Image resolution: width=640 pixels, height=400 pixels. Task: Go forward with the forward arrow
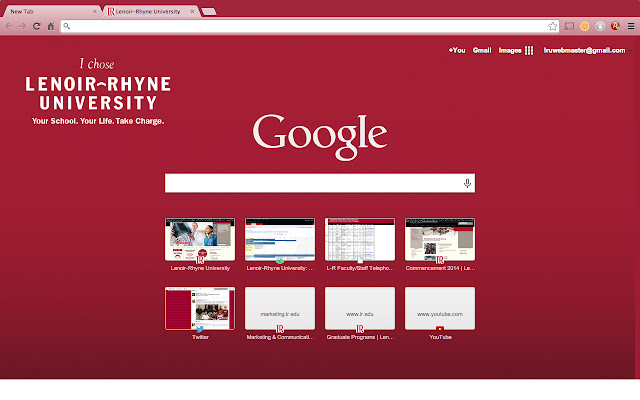pyautogui.click(x=22, y=27)
